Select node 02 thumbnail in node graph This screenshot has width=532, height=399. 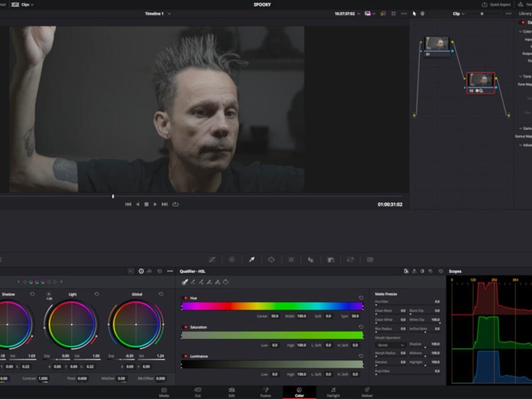coord(481,80)
